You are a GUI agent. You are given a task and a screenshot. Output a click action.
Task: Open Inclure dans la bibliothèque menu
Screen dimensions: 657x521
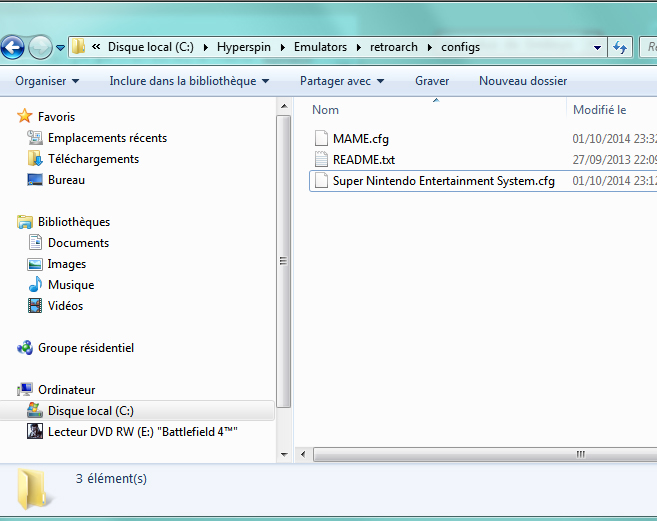189,81
